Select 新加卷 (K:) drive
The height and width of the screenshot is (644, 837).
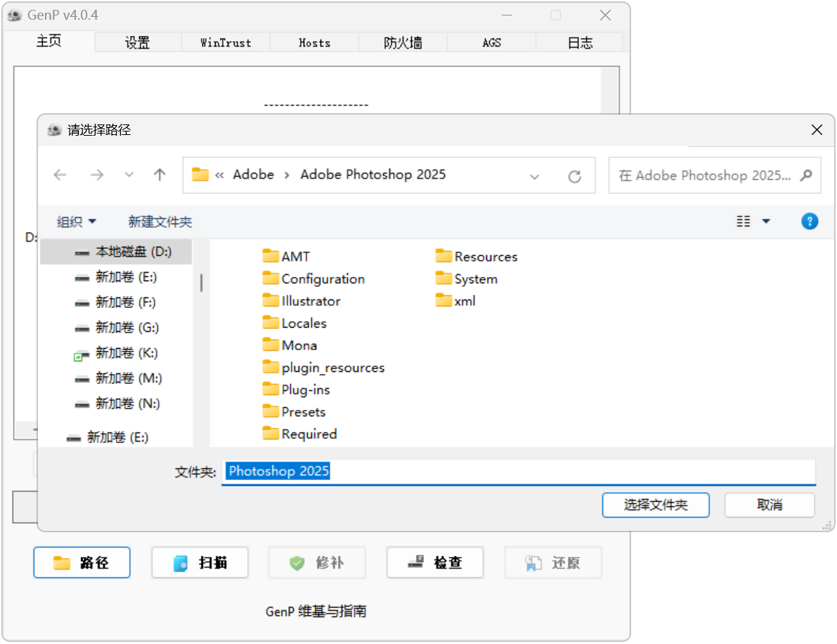116,353
